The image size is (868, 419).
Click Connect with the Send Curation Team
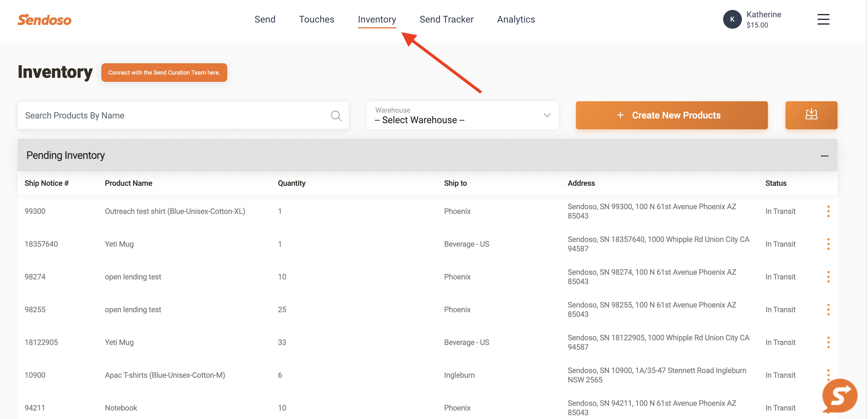tap(164, 72)
